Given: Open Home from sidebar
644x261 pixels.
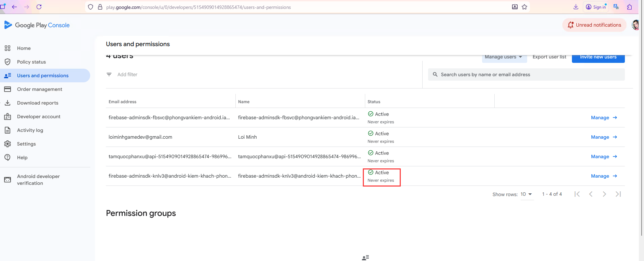Looking at the screenshot, I should point(24,48).
